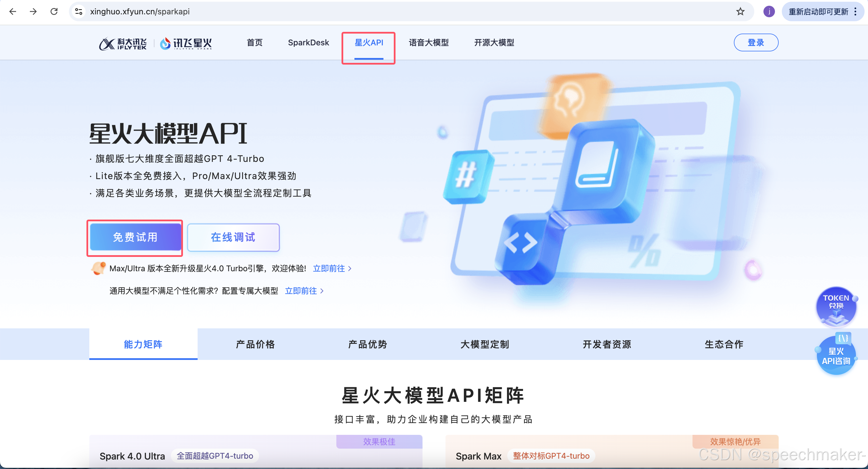Image resolution: width=868 pixels, height=469 pixels.
Task: Click the iFLYTEK Spark logo
Action: (186, 43)
